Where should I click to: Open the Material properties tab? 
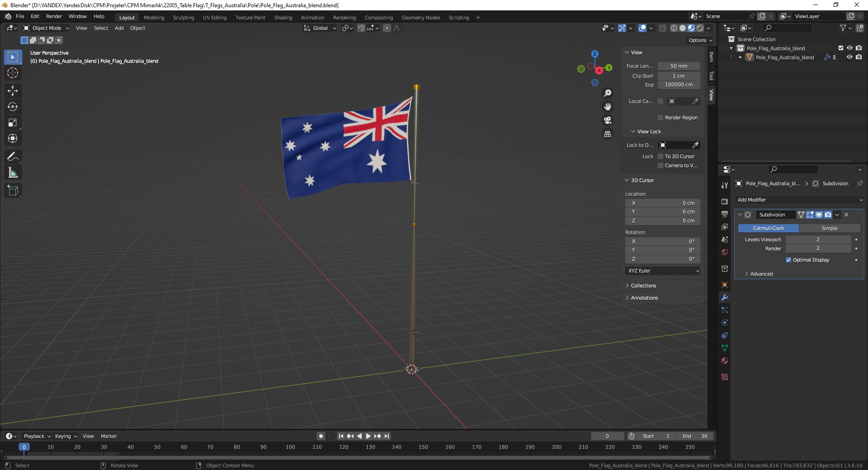pyautogui.click(x=725, y=361)
